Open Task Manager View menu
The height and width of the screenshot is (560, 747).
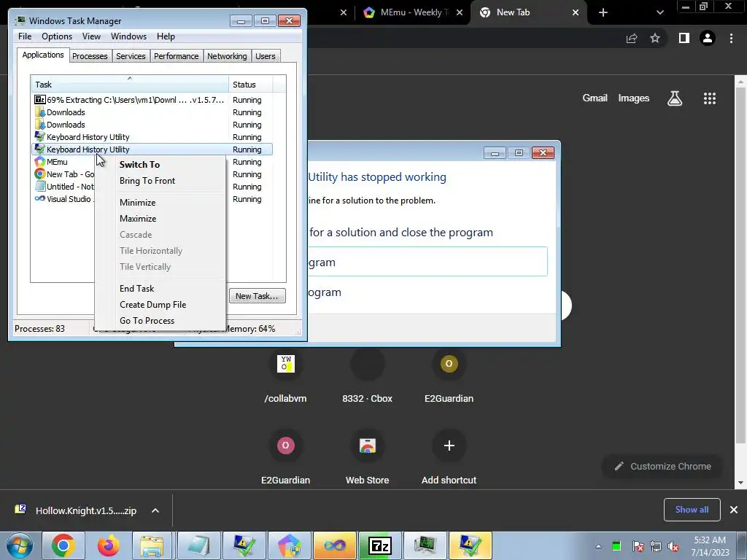coord(91,36)
